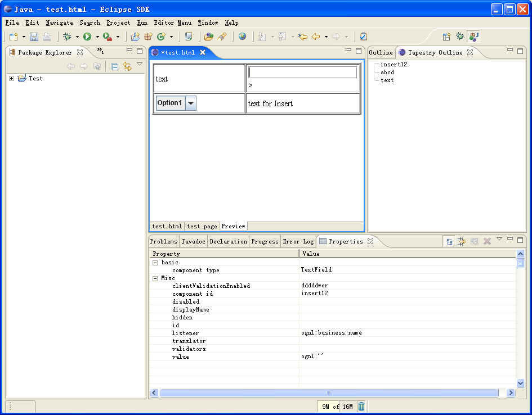
Task: Open the Project menu
Action: 118,22
